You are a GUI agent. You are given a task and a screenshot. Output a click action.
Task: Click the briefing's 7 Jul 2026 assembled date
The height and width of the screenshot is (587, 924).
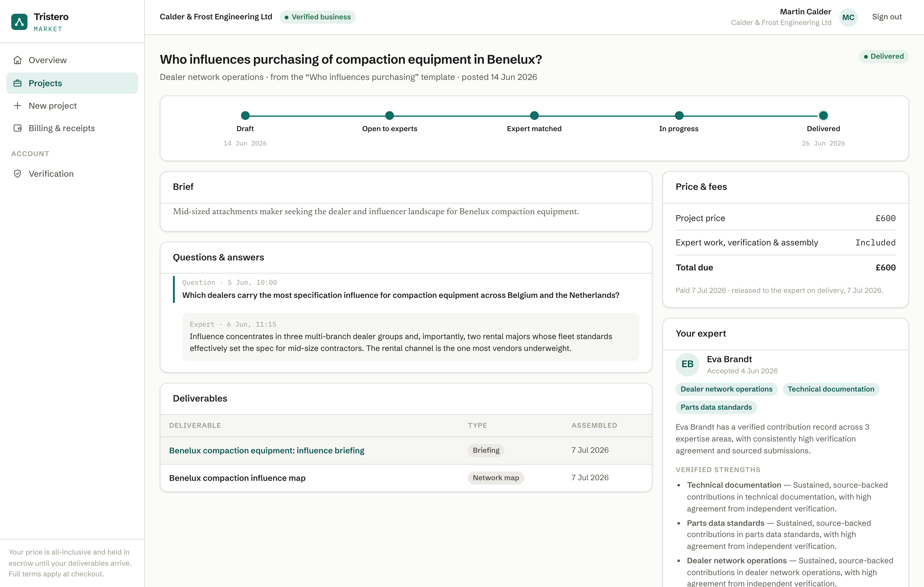(590, 450)
